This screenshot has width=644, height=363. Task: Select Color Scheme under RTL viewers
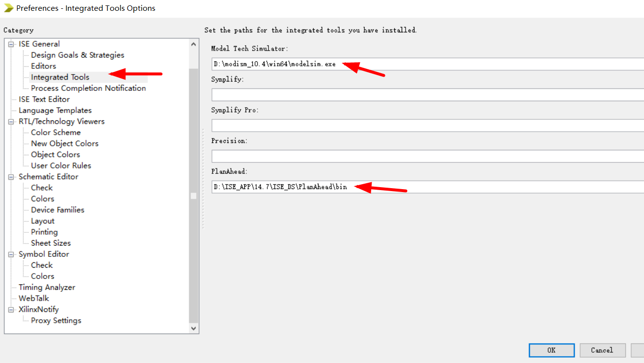pyautogui.click(x=56, y=132)
